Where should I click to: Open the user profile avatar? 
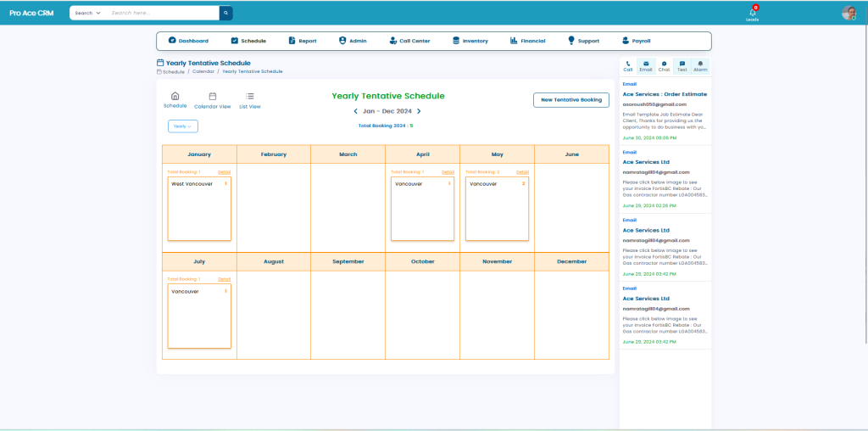tap(849, 13)
